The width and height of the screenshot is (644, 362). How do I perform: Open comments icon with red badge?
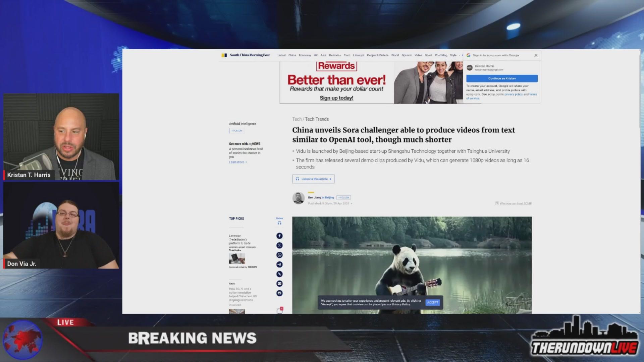click(x=279, y=311)
